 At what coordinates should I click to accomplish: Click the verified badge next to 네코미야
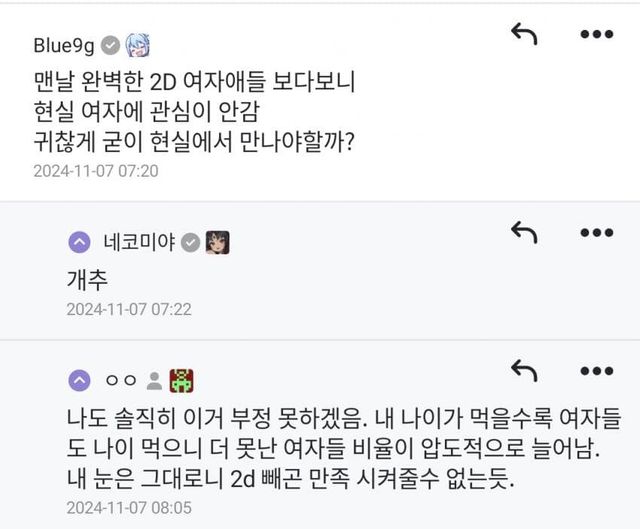[x=190, y=241]
